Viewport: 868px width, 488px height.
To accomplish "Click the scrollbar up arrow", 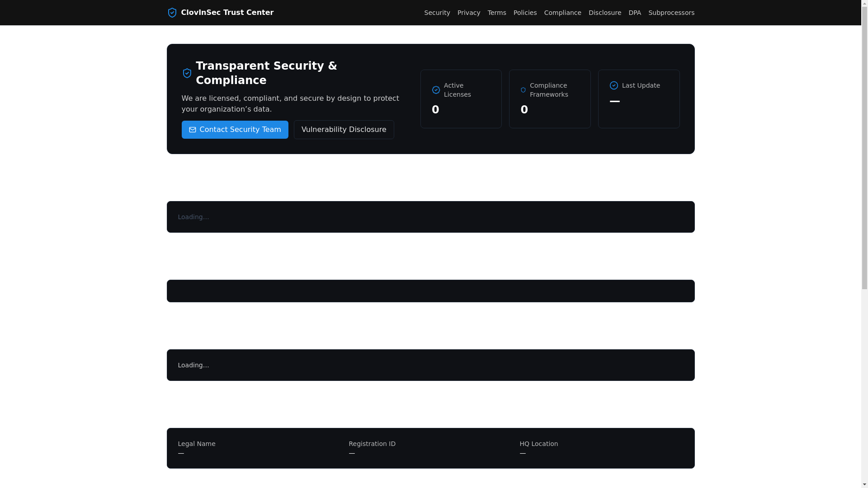I will 864,3.
